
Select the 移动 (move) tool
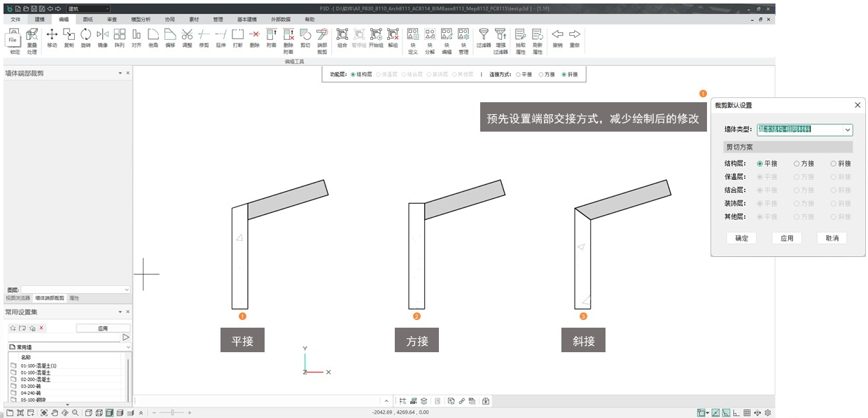click(52, 39)
